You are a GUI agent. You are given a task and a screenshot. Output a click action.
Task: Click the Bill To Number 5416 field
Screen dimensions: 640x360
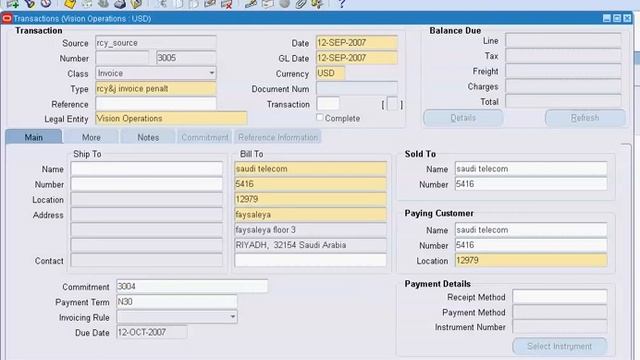(311, 184)
